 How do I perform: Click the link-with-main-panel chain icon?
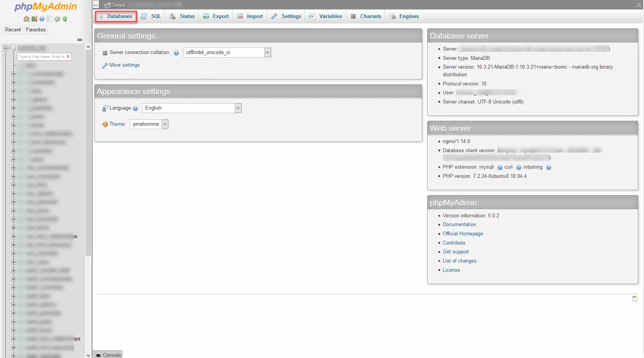click(80, 39)
